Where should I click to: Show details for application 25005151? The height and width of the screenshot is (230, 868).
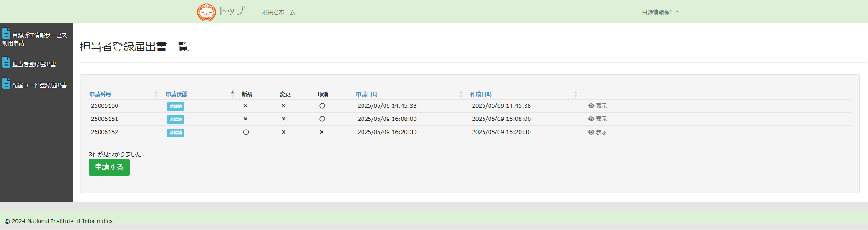tap(597, 119)
